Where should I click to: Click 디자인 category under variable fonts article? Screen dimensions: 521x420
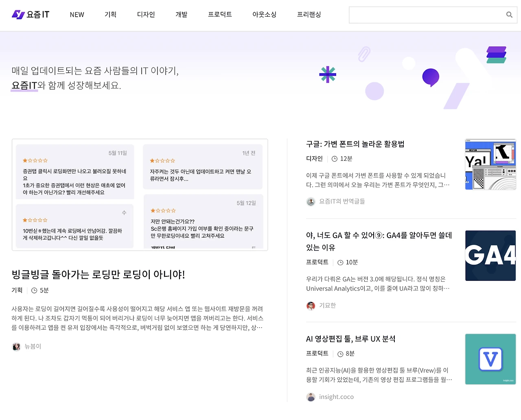(314, 159)
